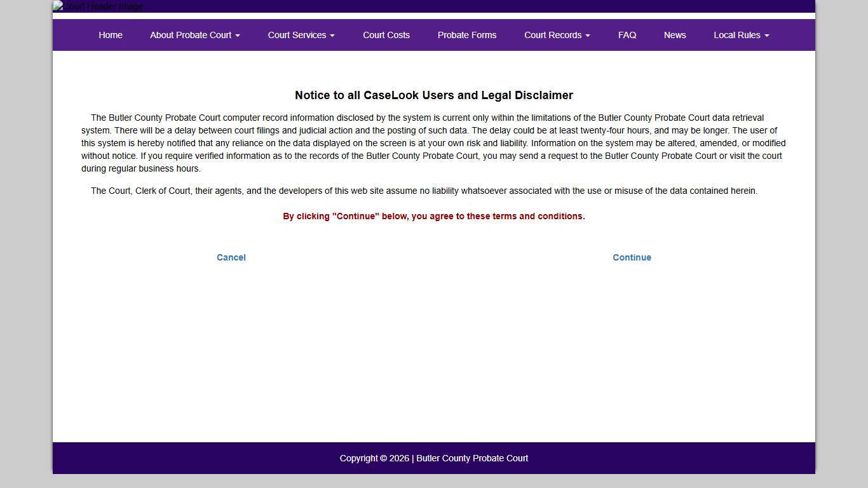
Task: Click the Butler County Probate Court copyright text
Action: (x=434, y=458)
